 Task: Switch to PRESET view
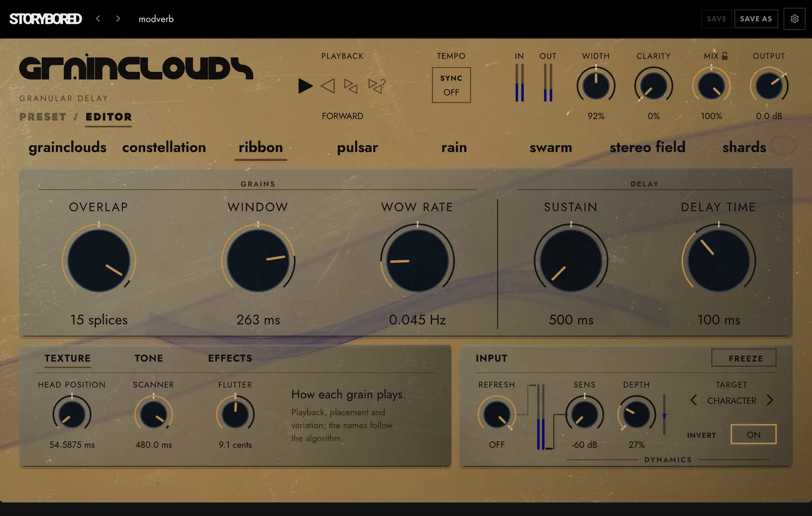[x=43, y=117]
